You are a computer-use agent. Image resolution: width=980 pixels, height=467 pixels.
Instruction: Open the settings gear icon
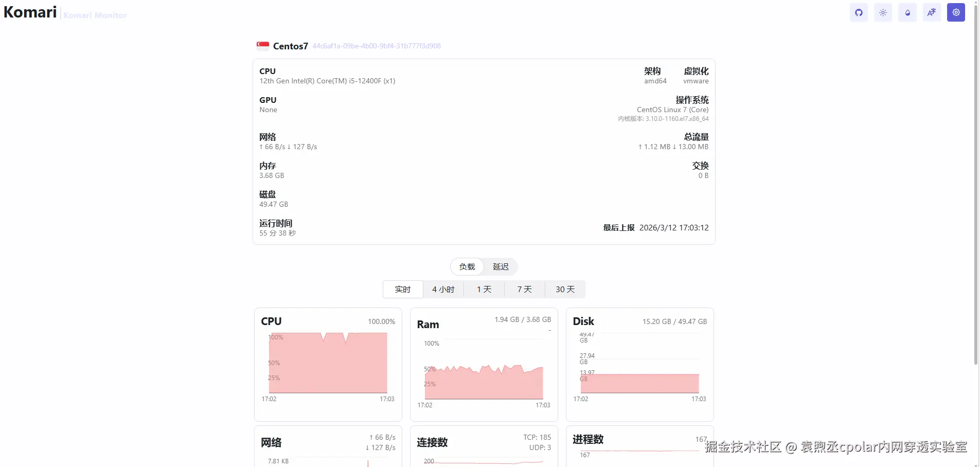(956, 13)
